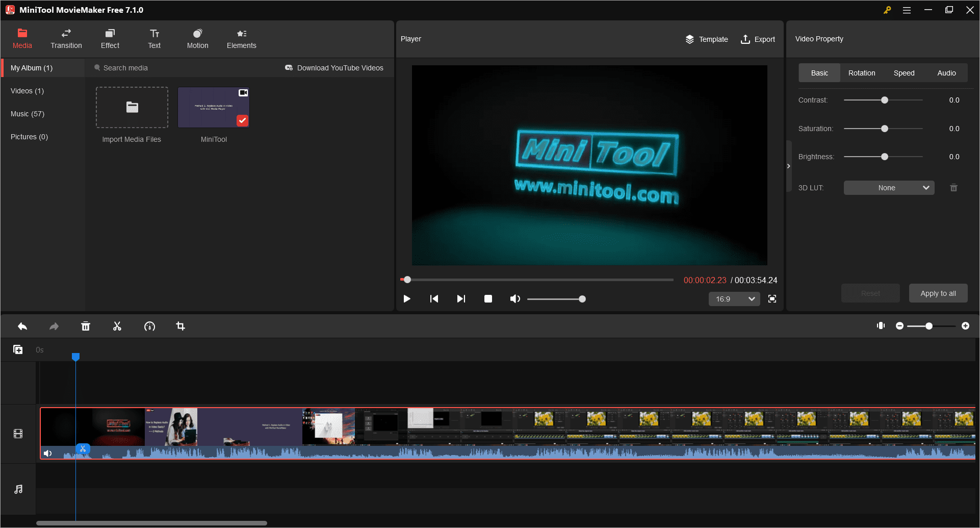Select Music (57) category
This screenshot has width=980, height=528.
(27, 114)
